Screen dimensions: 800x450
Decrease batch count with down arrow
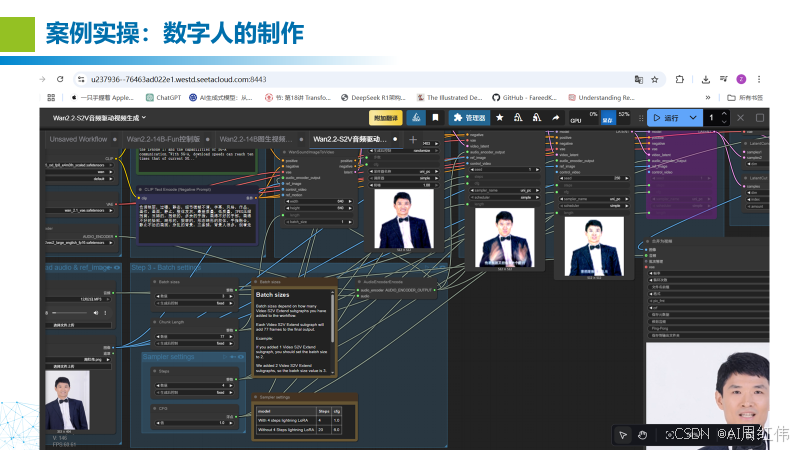724,121
